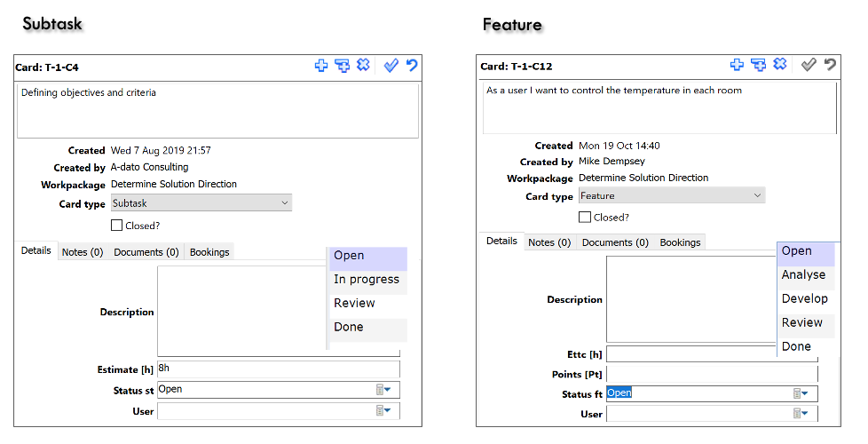Screen dimensions: 868x444
Task: Open the Card type dropdown showing Feature
Action: [x=672, y=195]
